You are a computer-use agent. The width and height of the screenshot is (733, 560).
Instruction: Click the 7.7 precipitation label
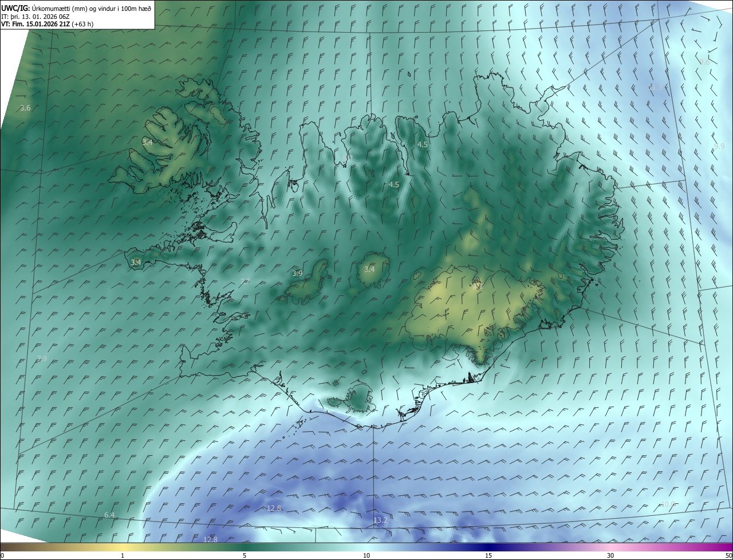[245, 281]
